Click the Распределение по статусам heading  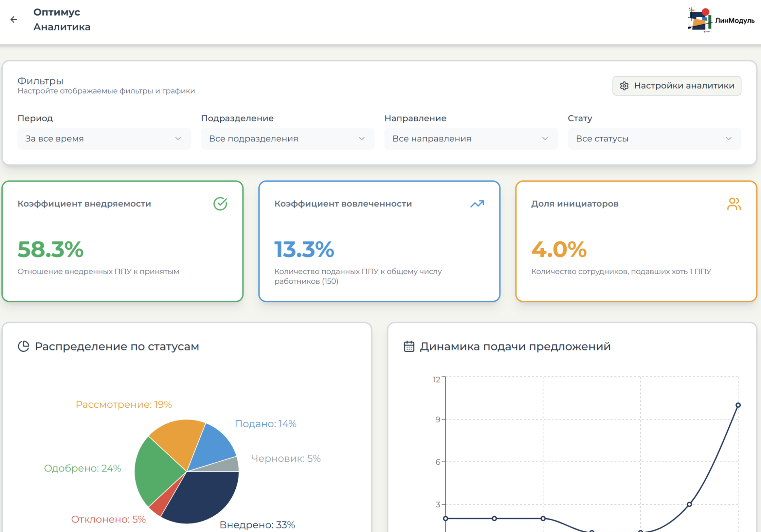(117, 346)
